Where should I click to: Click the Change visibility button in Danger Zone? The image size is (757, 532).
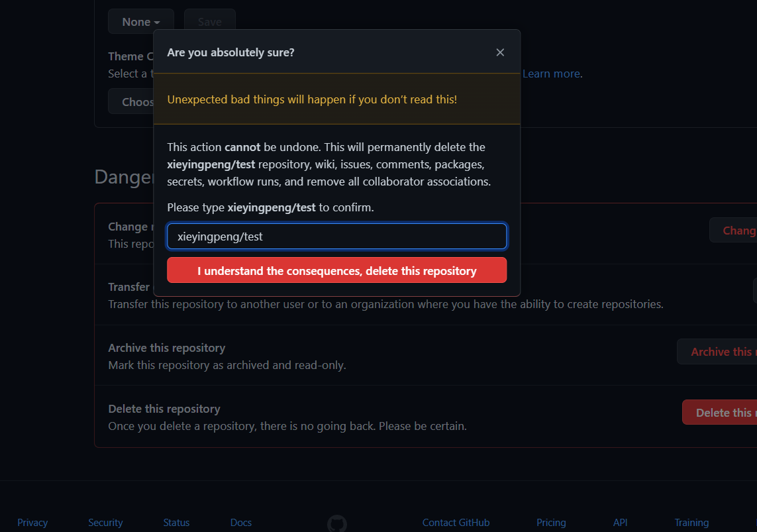tap(733, 231)
